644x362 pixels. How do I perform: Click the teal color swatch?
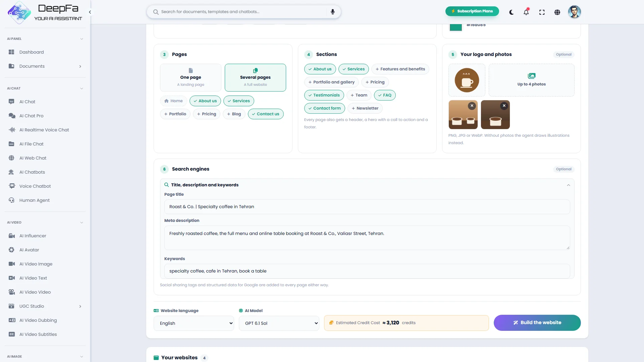click(x=455, y=27)
